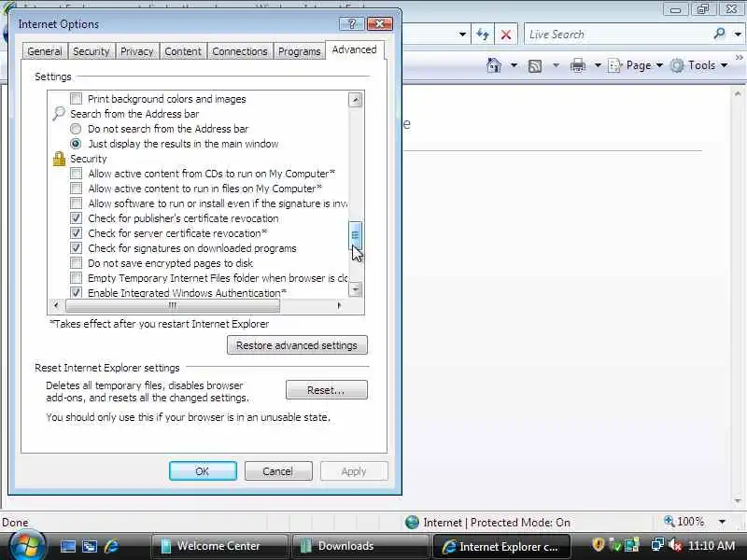Uncheck Check for signatures on downloaded programs

pyautogui.click(x=76, y=248)
